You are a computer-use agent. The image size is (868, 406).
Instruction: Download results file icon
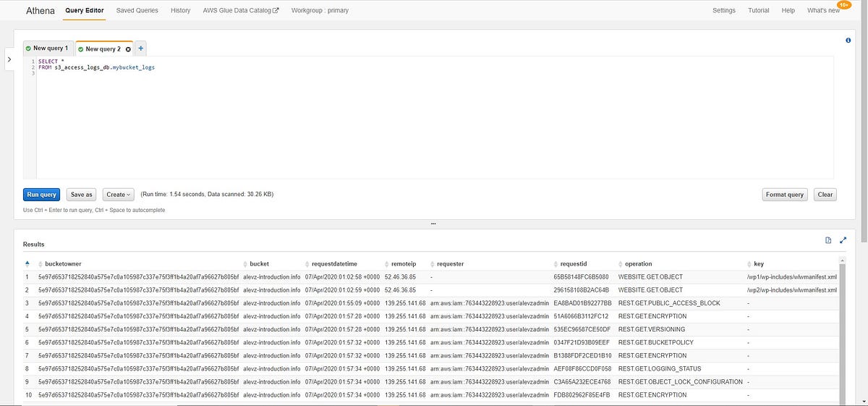(828, 240)
